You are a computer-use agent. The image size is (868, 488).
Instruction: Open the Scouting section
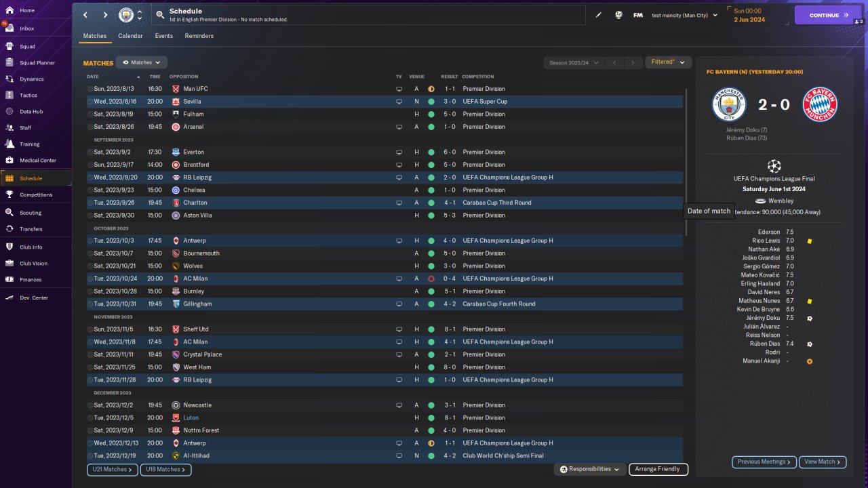tap(31, 213)
